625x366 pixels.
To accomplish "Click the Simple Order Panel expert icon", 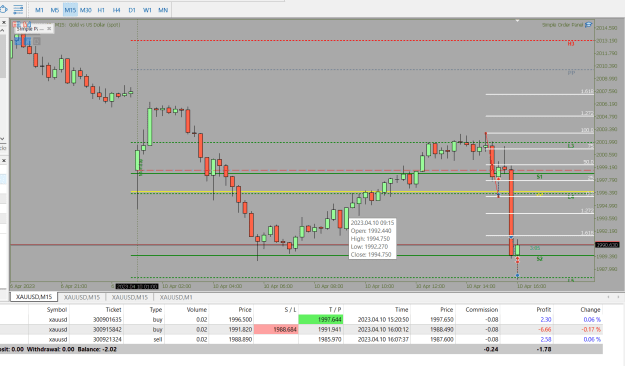I will (588, 25).
